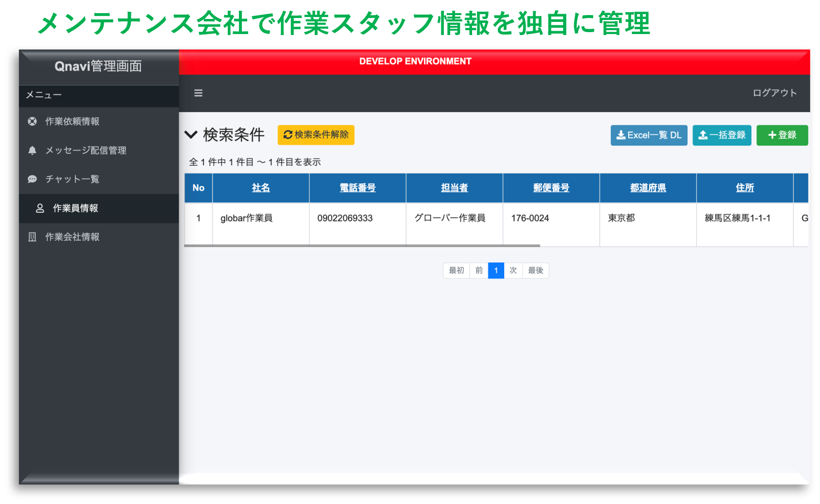Download list with Excel一覧 DL button
Screen dimensions: 820x504
[x=649, y=135]
